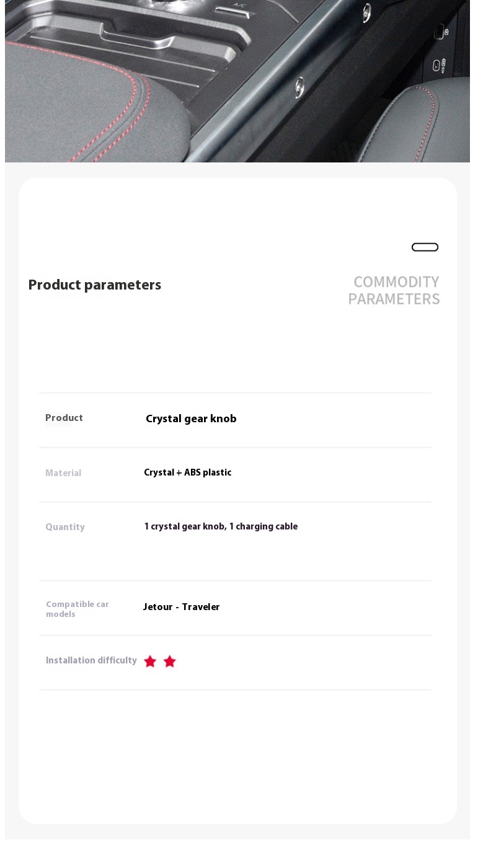
Task: Click the "Jetour - Traveler" model text
Action: pyautogui.click(x=181, y=607)
